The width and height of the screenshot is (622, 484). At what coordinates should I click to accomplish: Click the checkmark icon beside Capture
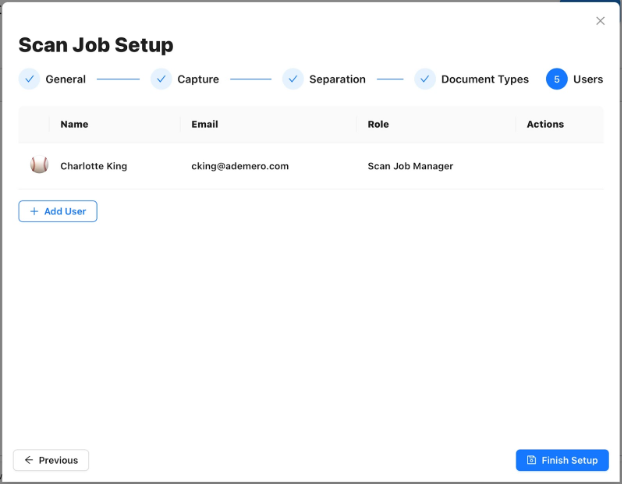[x=161, y=79]
